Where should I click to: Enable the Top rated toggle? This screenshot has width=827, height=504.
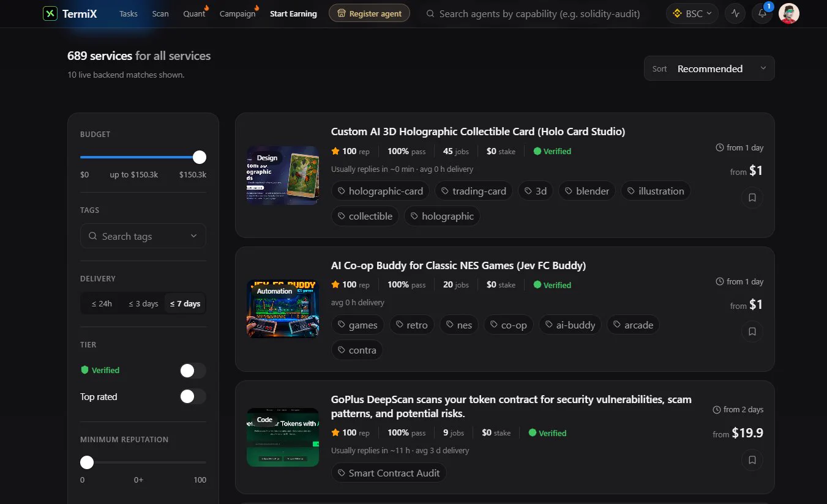(193, 396)
